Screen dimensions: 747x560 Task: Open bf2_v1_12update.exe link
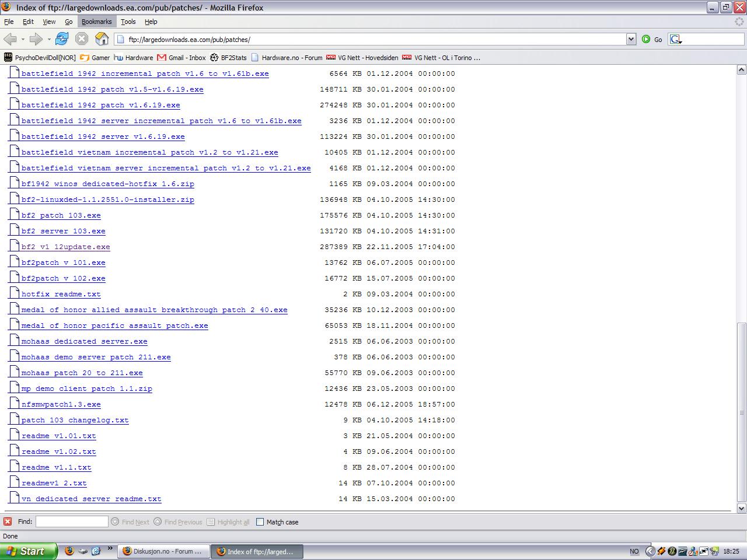pyautogui.click(x=65, y=247)
